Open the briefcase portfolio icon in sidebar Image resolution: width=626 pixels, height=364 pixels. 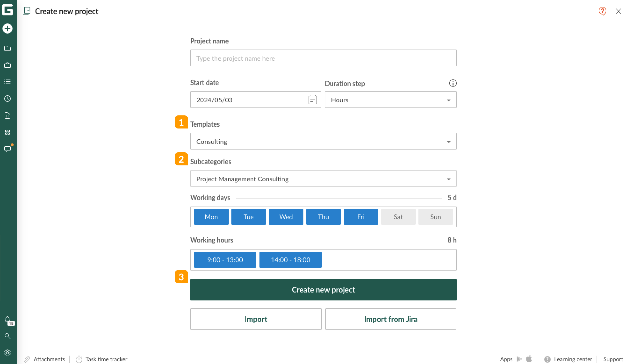point(7,65)
